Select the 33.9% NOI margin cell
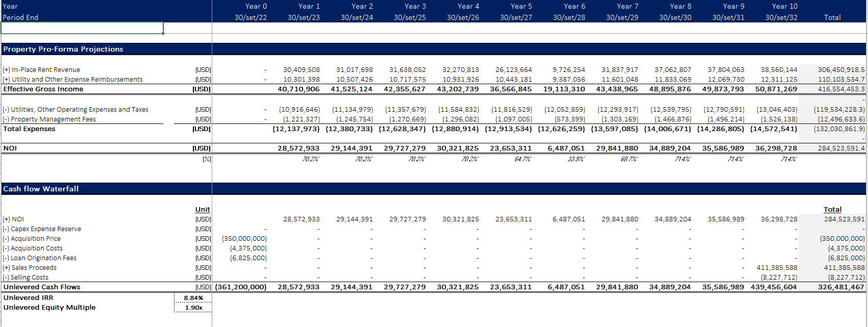Screen dimensions: 868x327 point(576,159)
